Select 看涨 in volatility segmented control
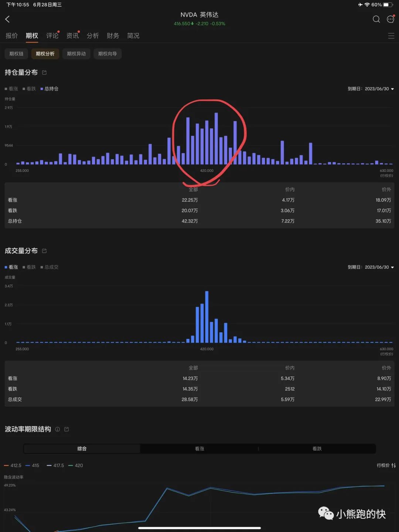The image size is (399, 532). [199, 449]
